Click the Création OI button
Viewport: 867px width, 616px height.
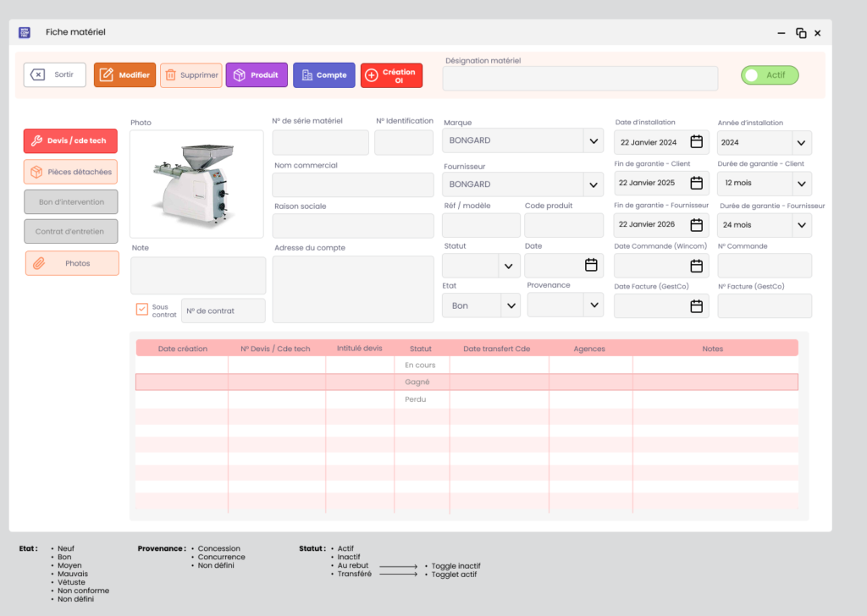(x=391, y=75)
